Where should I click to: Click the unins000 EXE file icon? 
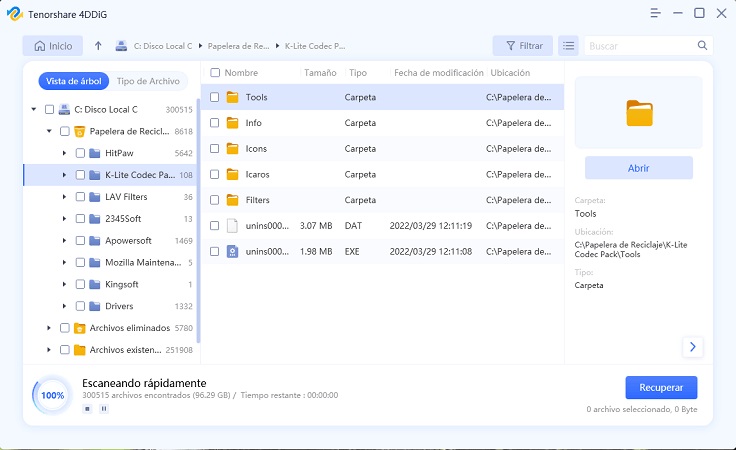232,252
